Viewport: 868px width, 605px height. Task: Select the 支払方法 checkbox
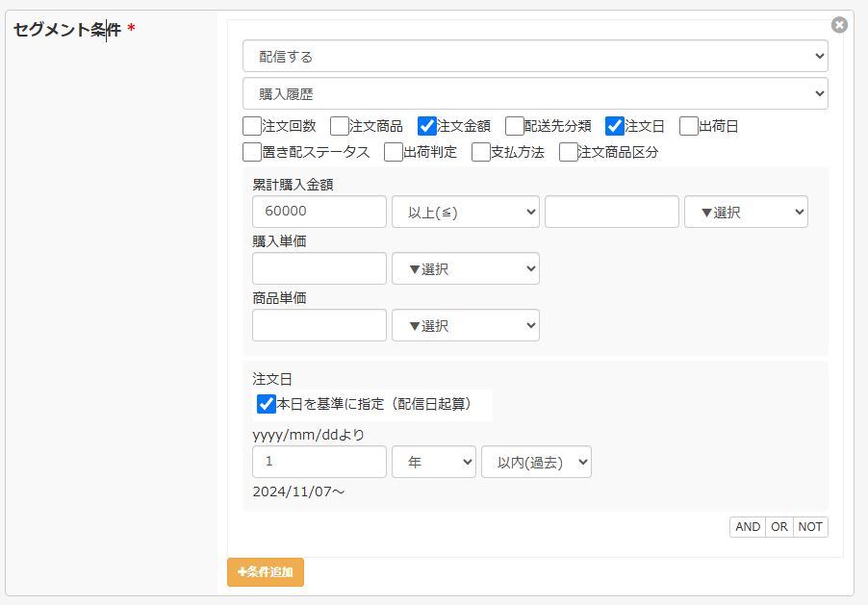(x=481, y=152)
